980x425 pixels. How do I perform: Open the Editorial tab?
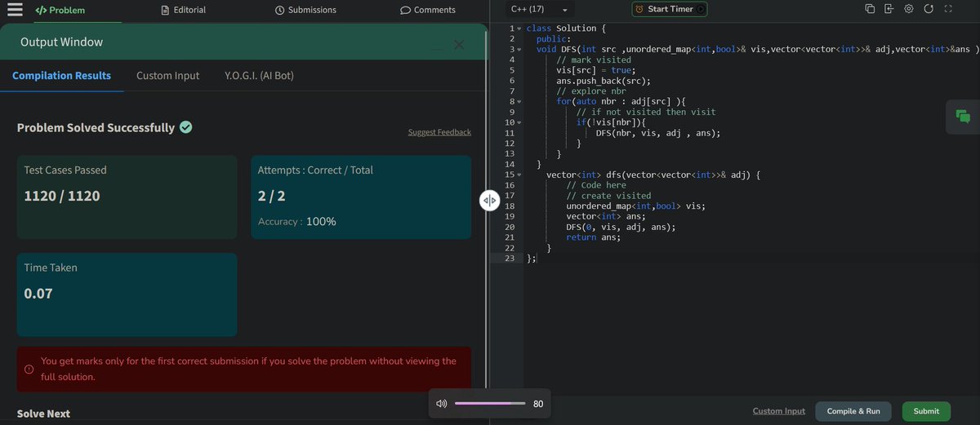(x=184, y=10)
